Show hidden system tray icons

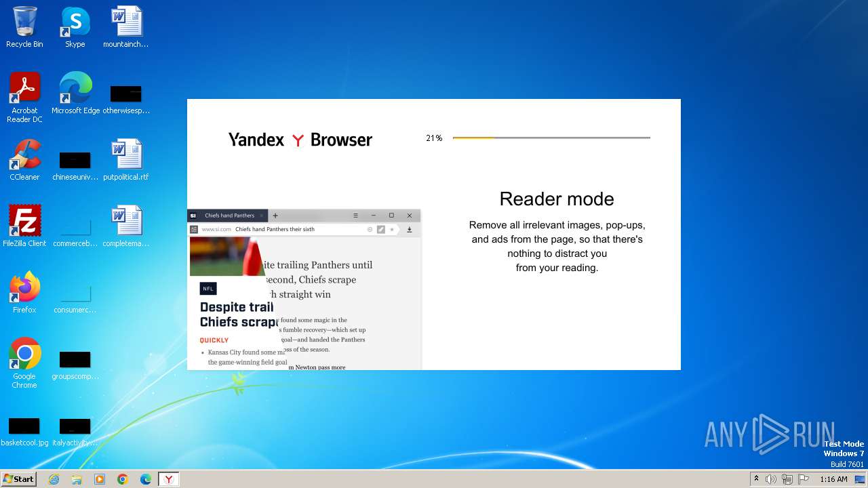coord(756,479)
